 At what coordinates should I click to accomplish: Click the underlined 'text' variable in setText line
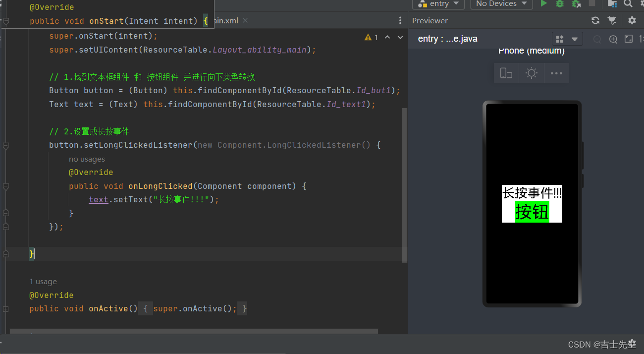pyautogui.click(x=99, y=199)
